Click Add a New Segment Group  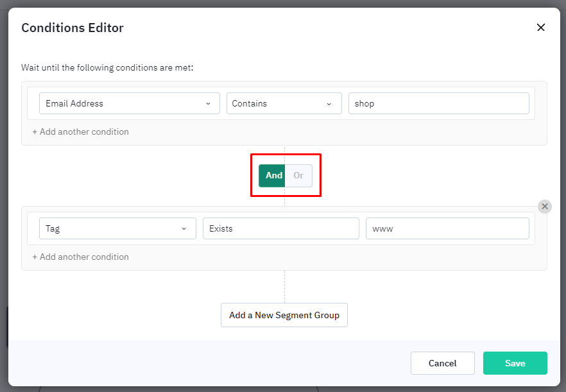tap(284, 315)
